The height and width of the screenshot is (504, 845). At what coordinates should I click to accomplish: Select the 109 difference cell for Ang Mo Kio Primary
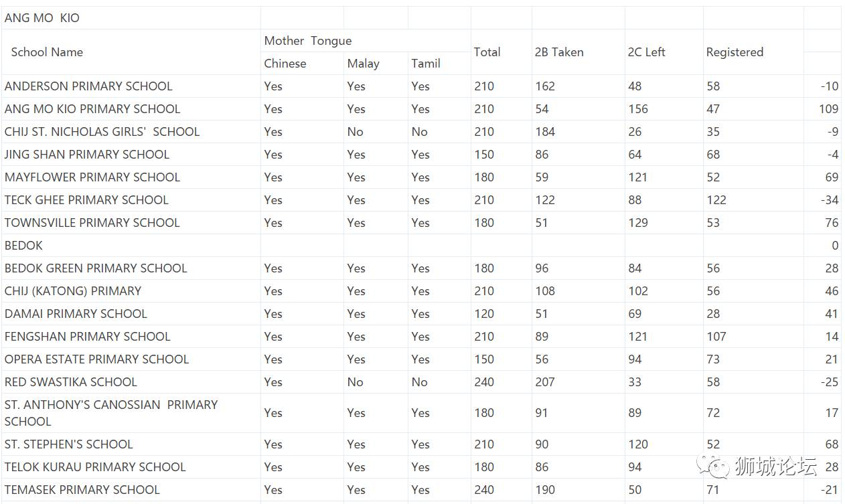tap(828, 109)
